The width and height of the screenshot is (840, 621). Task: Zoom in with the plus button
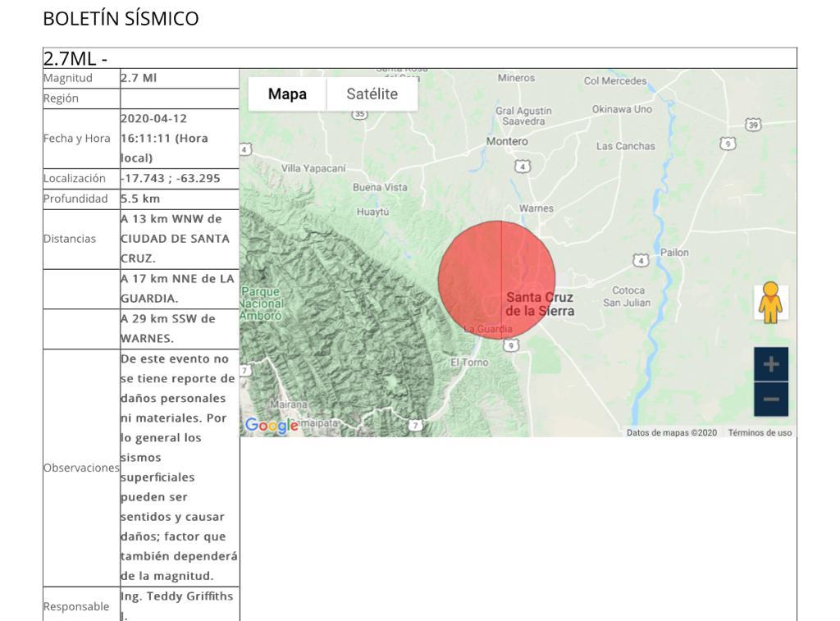pyautogui.click(x=771, y=364)
